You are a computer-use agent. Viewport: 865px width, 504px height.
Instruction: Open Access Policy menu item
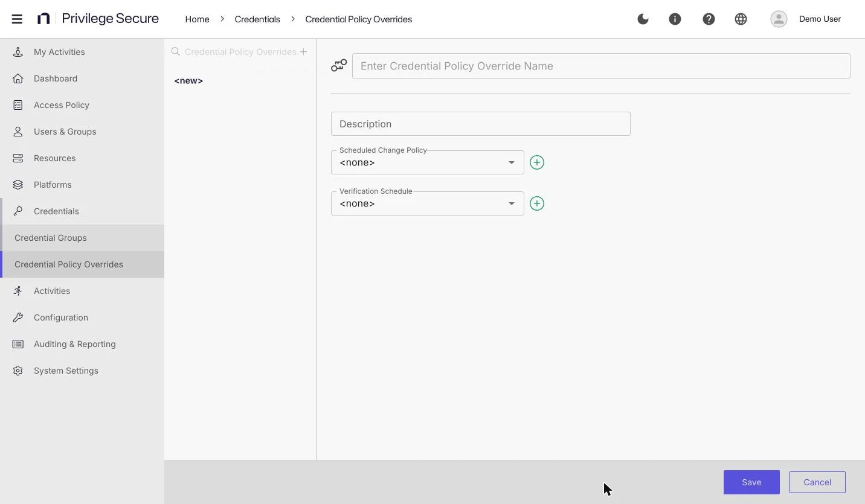[82, 105]
